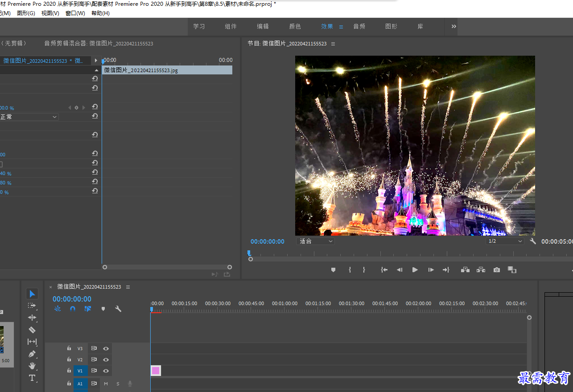The height and width of the screenshot is (392, 573).
Task: Go to Out point
Action: click(446, 269)
